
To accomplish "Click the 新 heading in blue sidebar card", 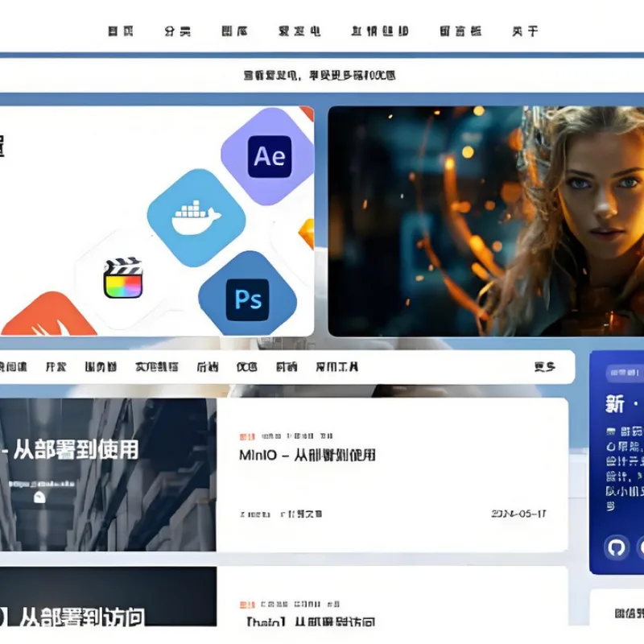I will [x=615, y=404].
